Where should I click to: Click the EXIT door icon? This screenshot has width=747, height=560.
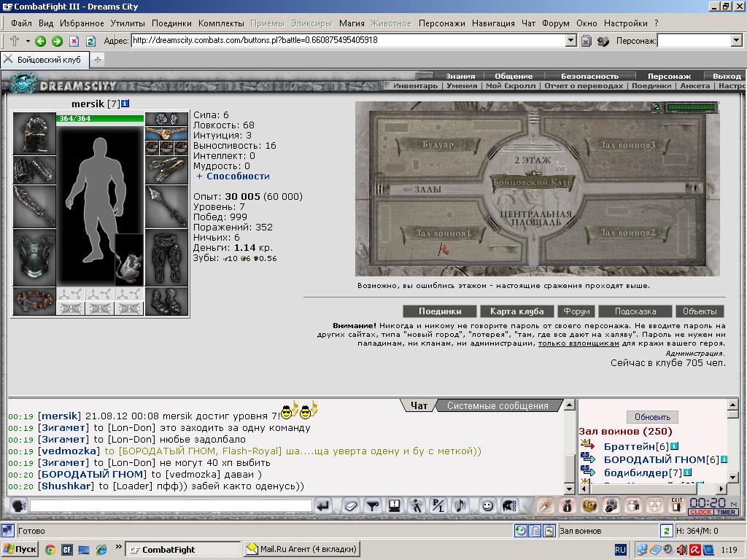676,505
